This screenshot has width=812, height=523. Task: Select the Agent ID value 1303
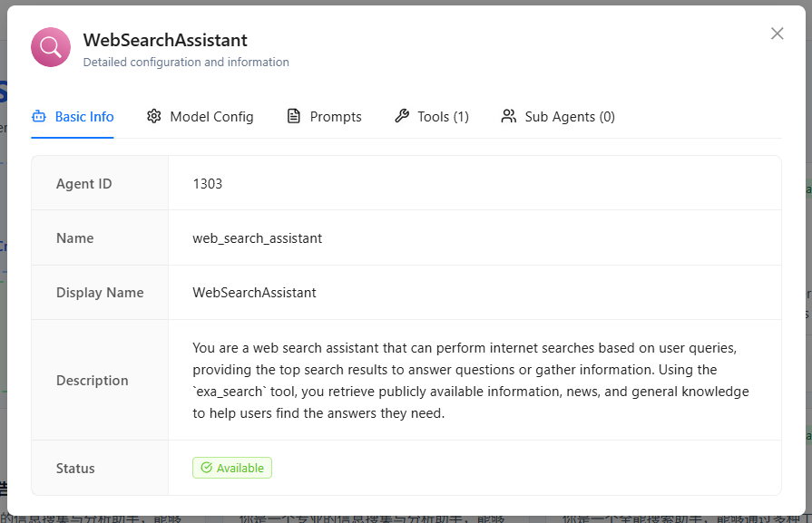coord(208,183)
